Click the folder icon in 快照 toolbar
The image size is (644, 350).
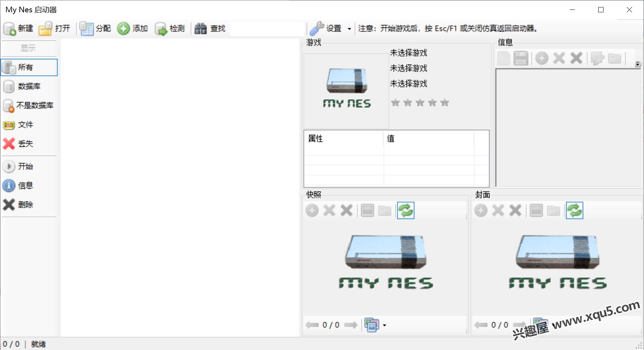pos(384,211)
